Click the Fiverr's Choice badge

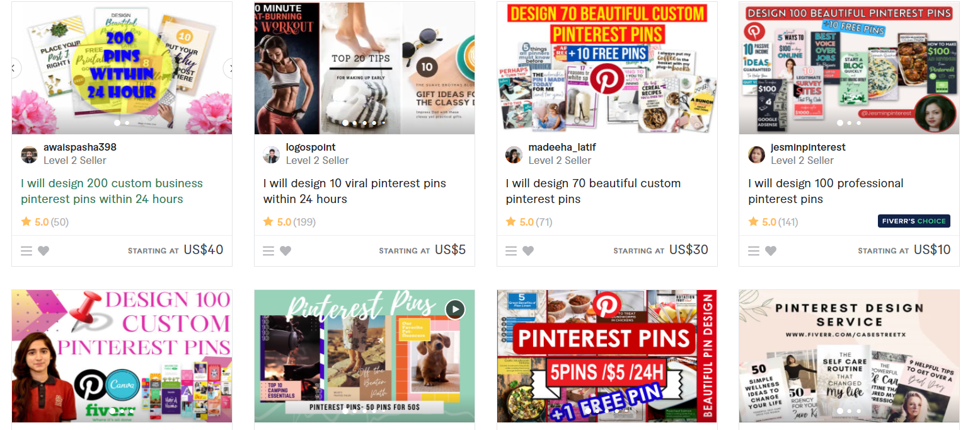coord(914,221)
